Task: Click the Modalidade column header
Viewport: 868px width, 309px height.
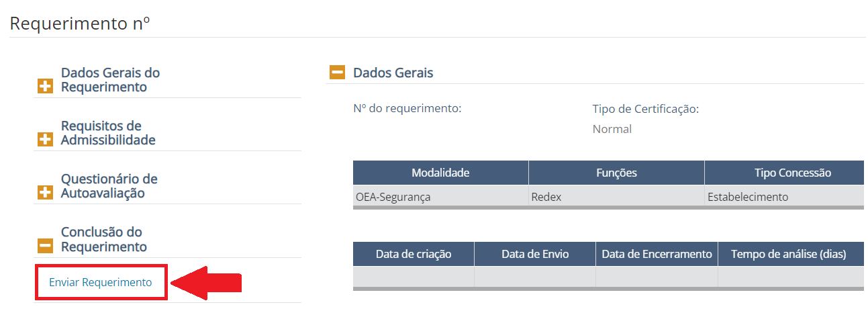Action: pyautogui.click(x=440, y=173)
